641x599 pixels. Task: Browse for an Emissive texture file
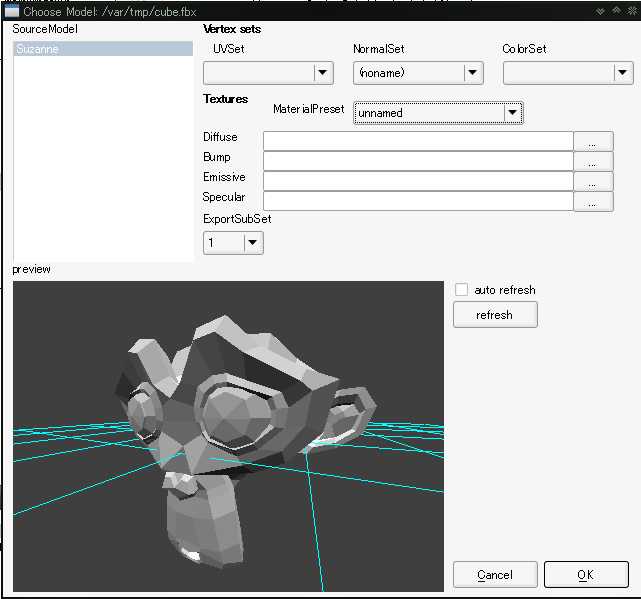click(593, 182)
